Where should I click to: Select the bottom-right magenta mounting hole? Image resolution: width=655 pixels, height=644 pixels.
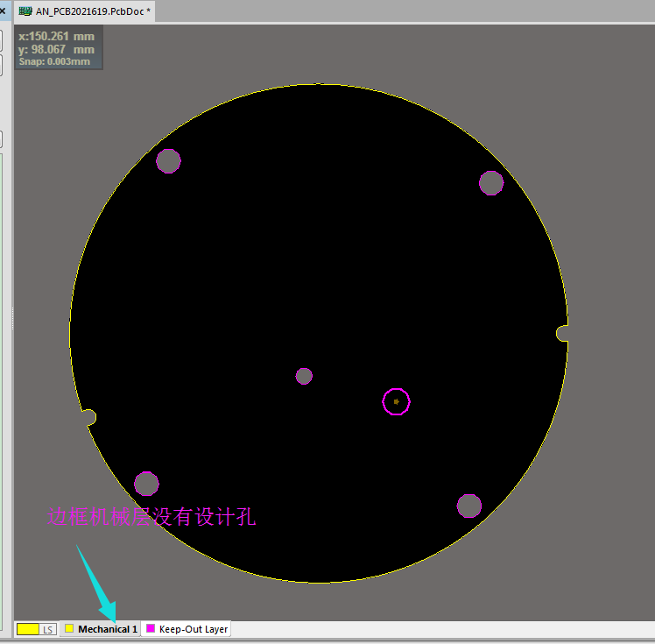tap(469, 506)
